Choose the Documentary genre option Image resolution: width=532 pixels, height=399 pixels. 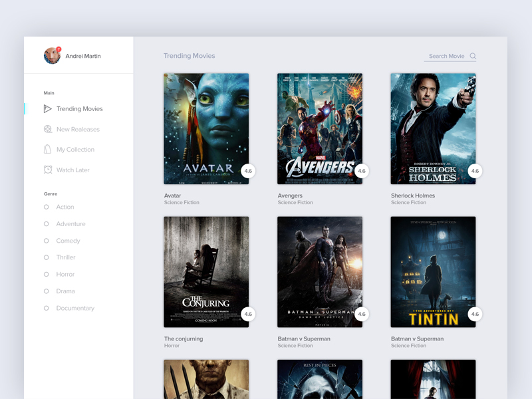74,308
